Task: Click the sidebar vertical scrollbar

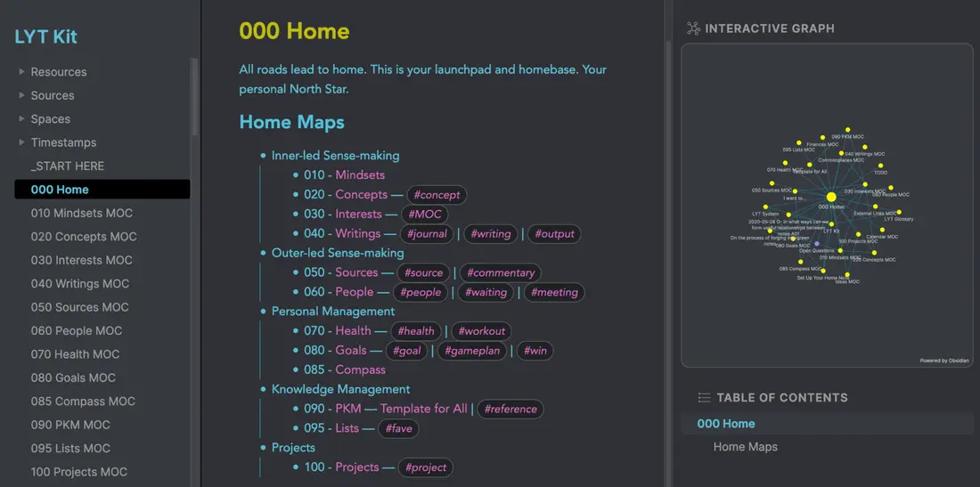Action: pos(194,97)
